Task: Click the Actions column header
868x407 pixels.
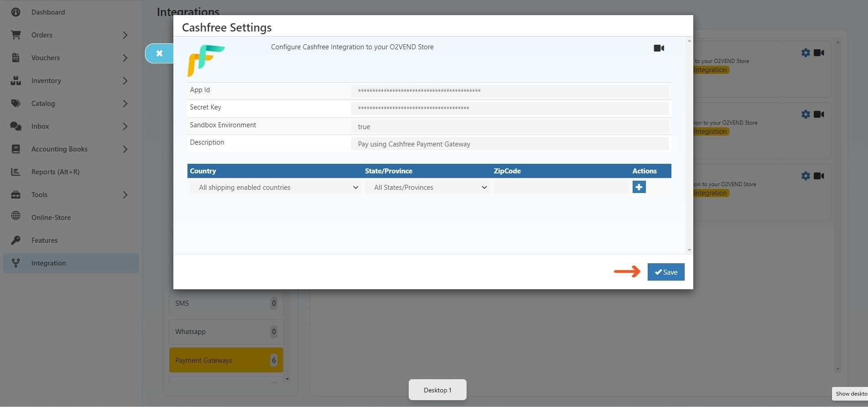Action: [x=645, y=171]
